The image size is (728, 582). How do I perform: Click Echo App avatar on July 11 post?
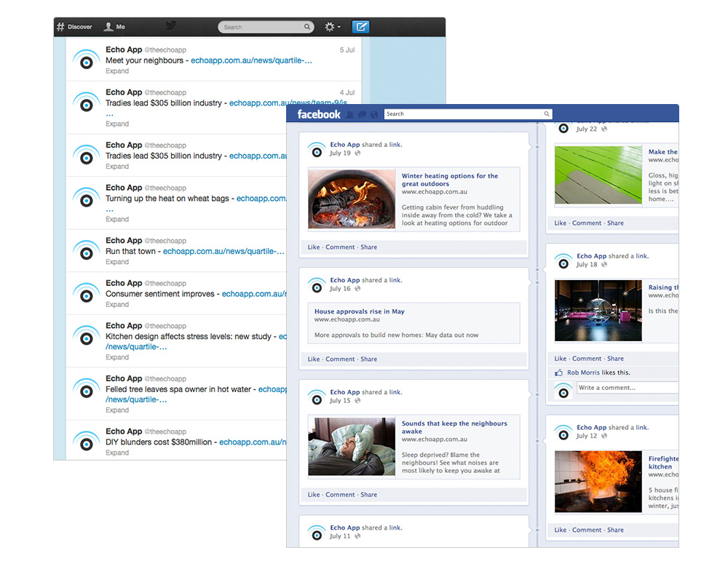[x=317, y=532]
